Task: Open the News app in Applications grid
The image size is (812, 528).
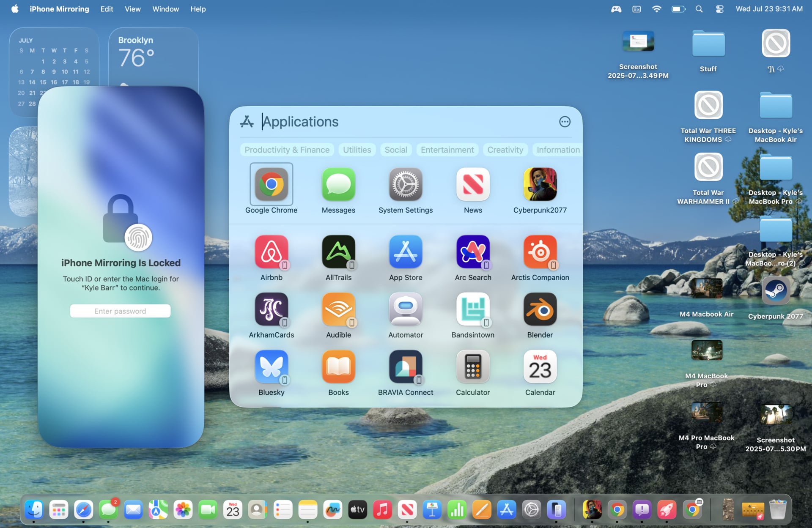Action: pos(473,184)
